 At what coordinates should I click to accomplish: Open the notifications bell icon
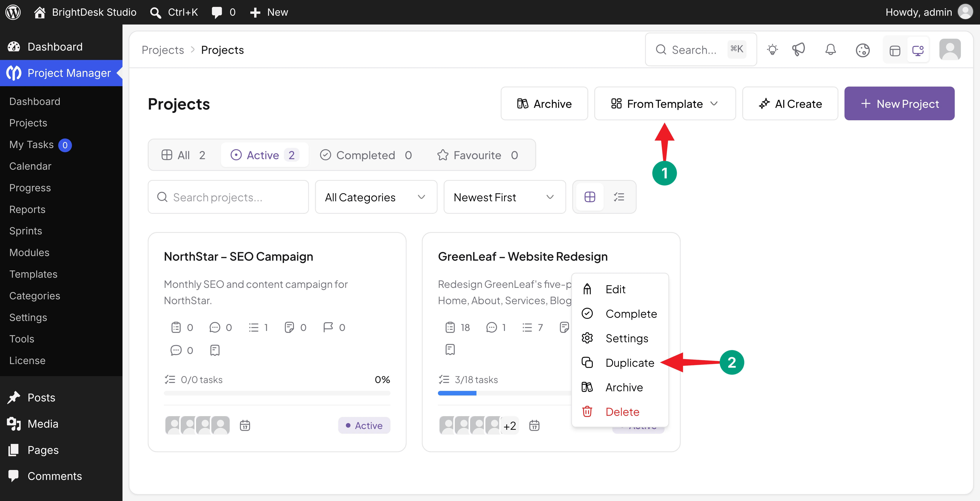[x=831, y=50]
